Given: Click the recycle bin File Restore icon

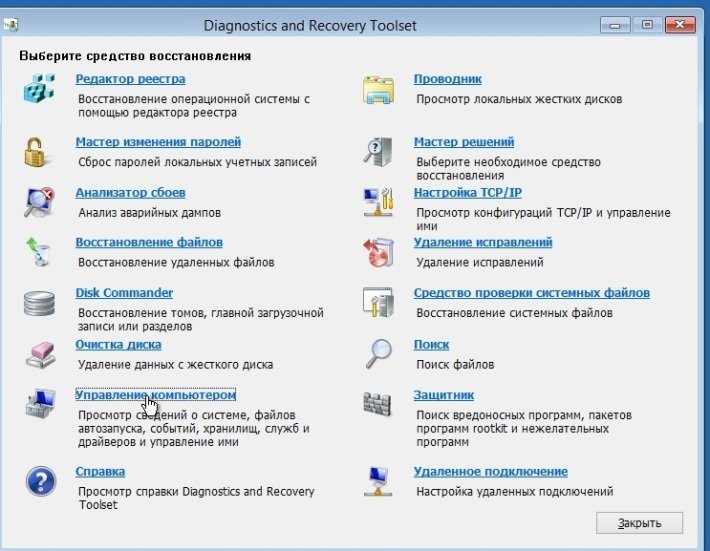Looking at the screenshot, I should pos(38,253).
